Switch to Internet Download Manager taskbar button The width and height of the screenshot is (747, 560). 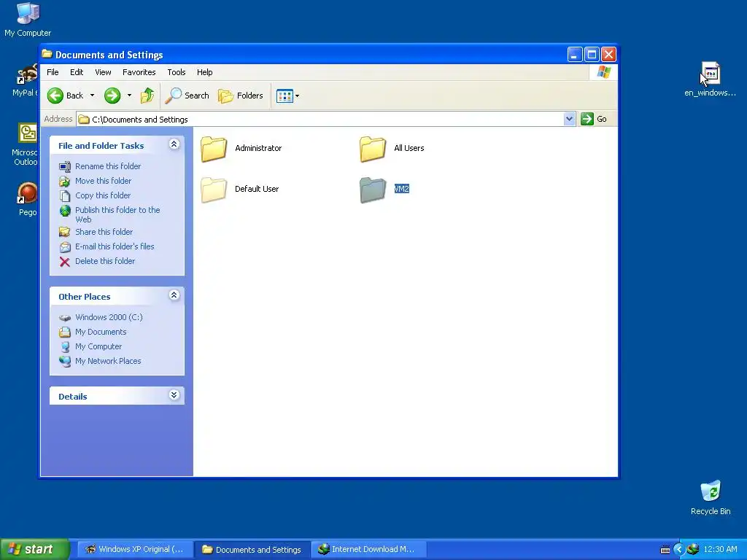[x=368, y=549]
